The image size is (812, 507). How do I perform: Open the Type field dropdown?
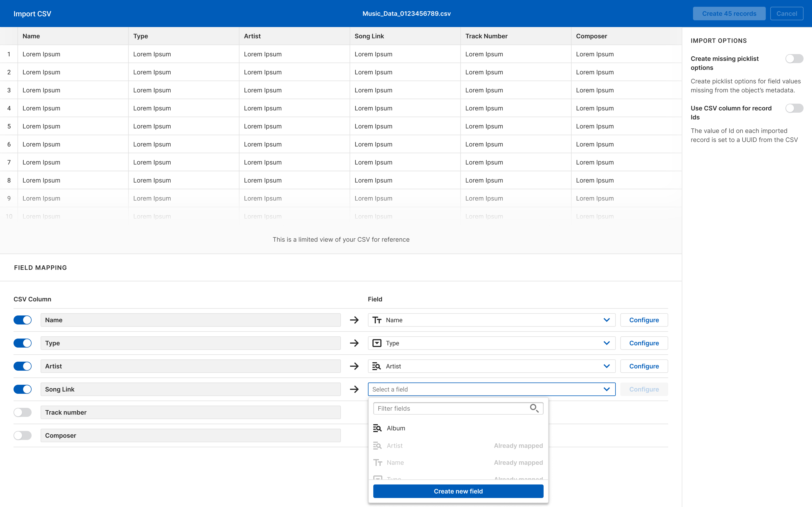pos(606,343)
